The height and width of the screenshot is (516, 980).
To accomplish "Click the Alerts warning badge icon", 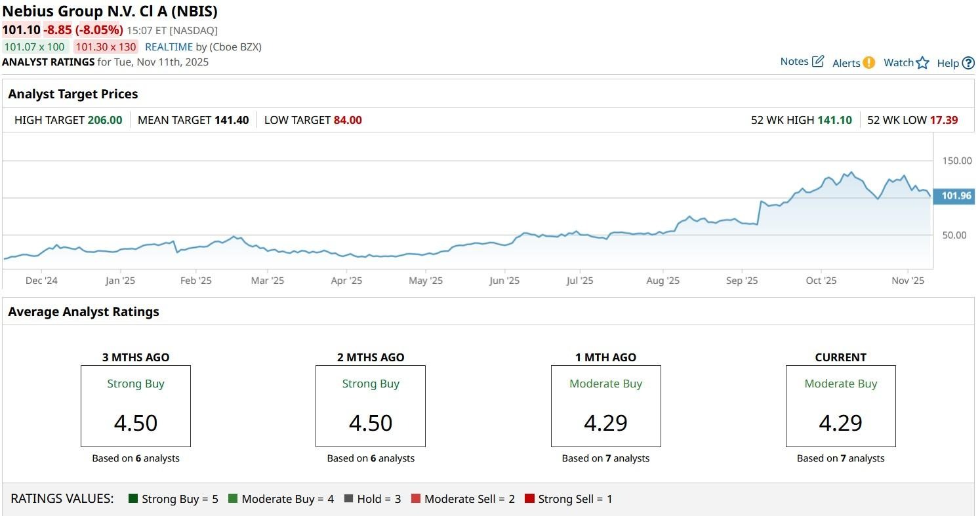I will 867,63.
